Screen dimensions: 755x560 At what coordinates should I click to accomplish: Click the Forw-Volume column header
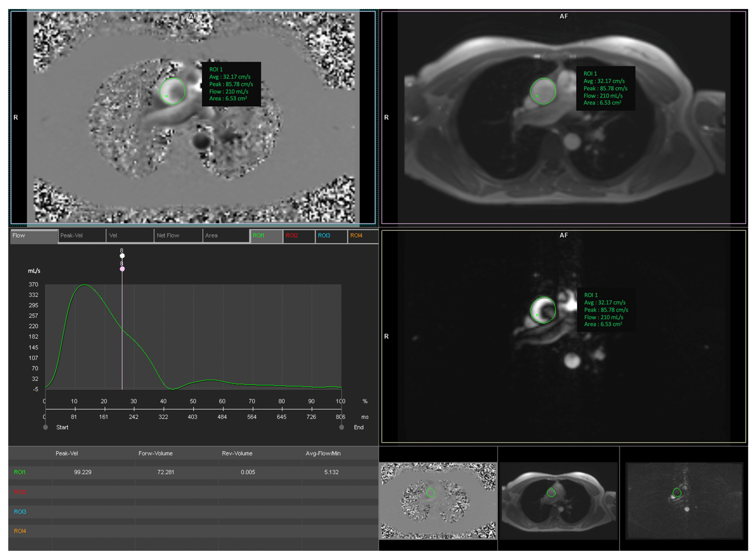155,454
